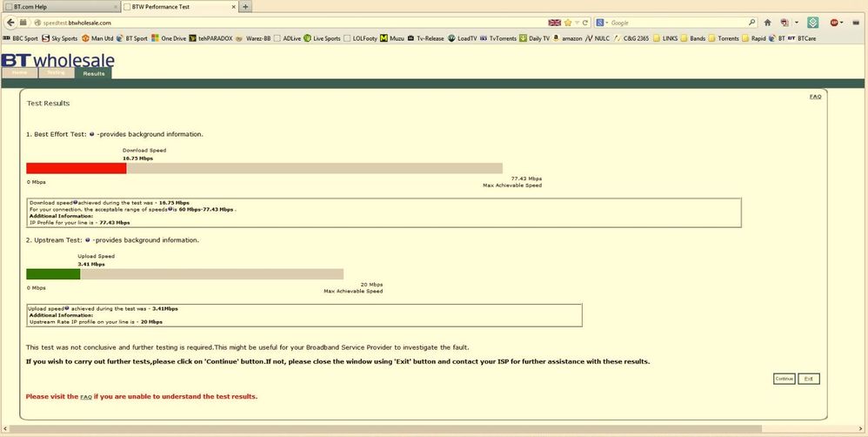This screenshot has width=868, height=437.
Task: Click the 16.75 Mbps download speed value
Action: point(137,158)
